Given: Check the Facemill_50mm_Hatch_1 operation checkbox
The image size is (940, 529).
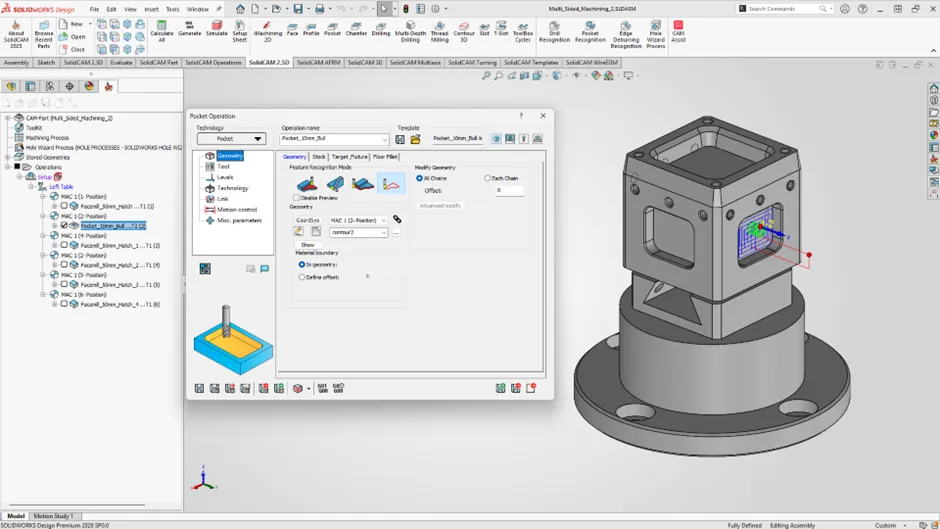Looking at the screenshot, I should tap(64, 245).
